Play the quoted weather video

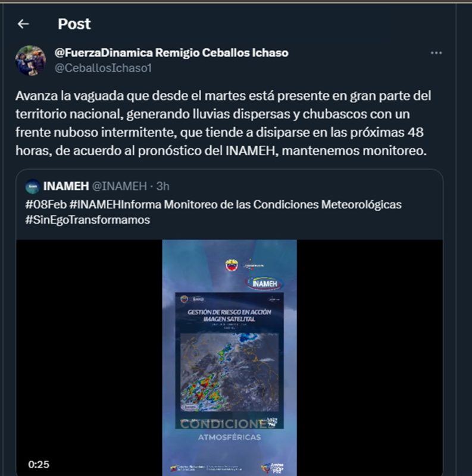coord(229,358)
